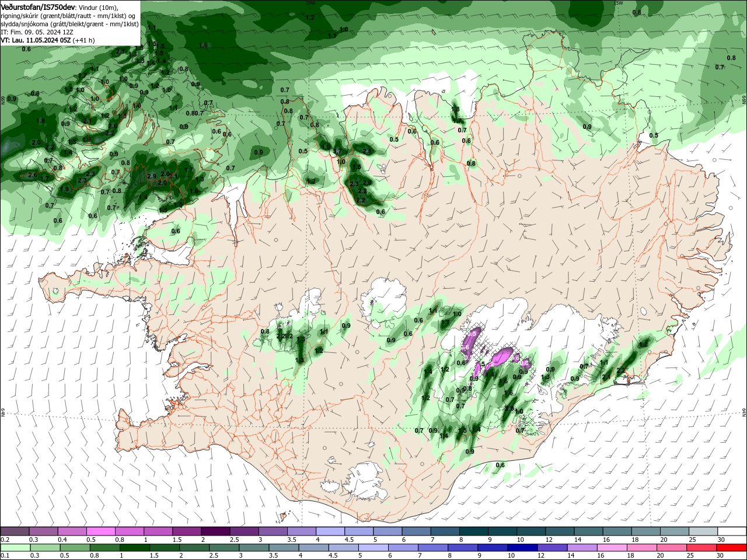Click the 'IT: Fim. 09. 05. 2024 12Z' line

click(x=36, y=32)
